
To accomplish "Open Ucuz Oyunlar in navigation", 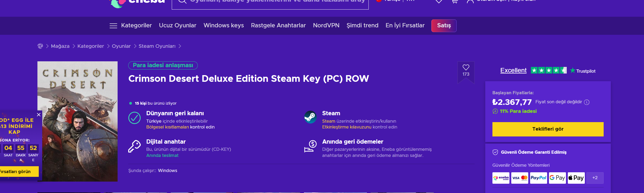I will point(178,25).
